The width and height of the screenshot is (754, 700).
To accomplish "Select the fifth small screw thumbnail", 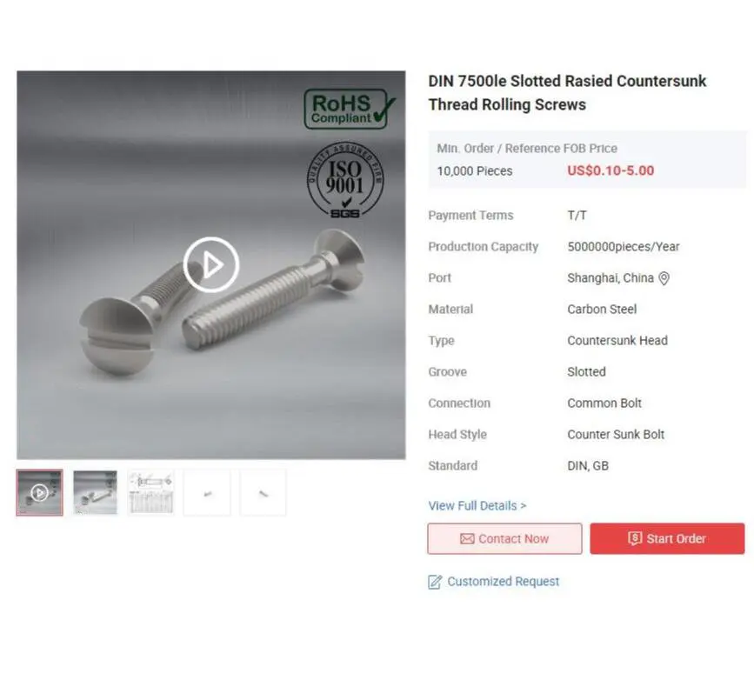I will (263, 493).
